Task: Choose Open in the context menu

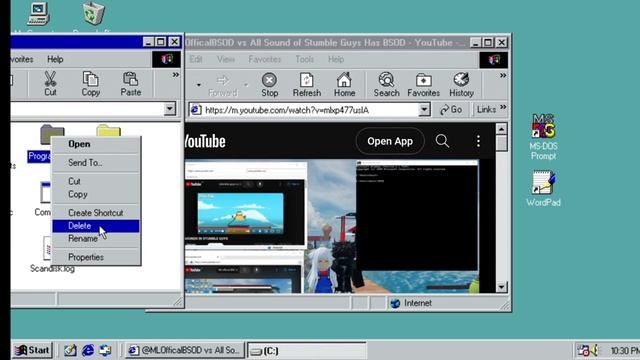Action: pos(96,144)
